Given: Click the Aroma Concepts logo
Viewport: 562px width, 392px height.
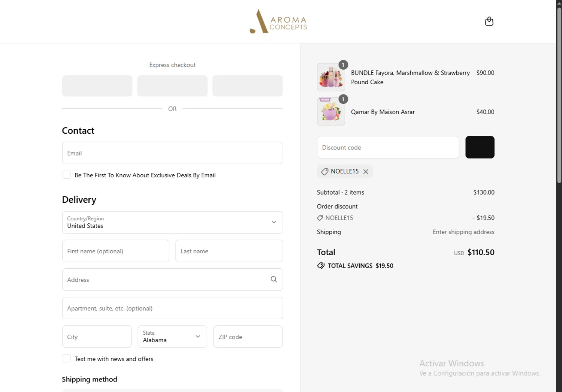Looking at the screenshot, I should pyautogui.click(x=278, y=21).
